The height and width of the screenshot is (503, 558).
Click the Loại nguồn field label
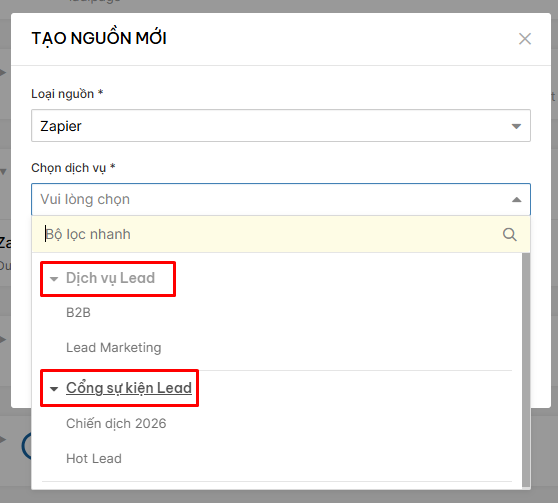click(x=67, y=94)
